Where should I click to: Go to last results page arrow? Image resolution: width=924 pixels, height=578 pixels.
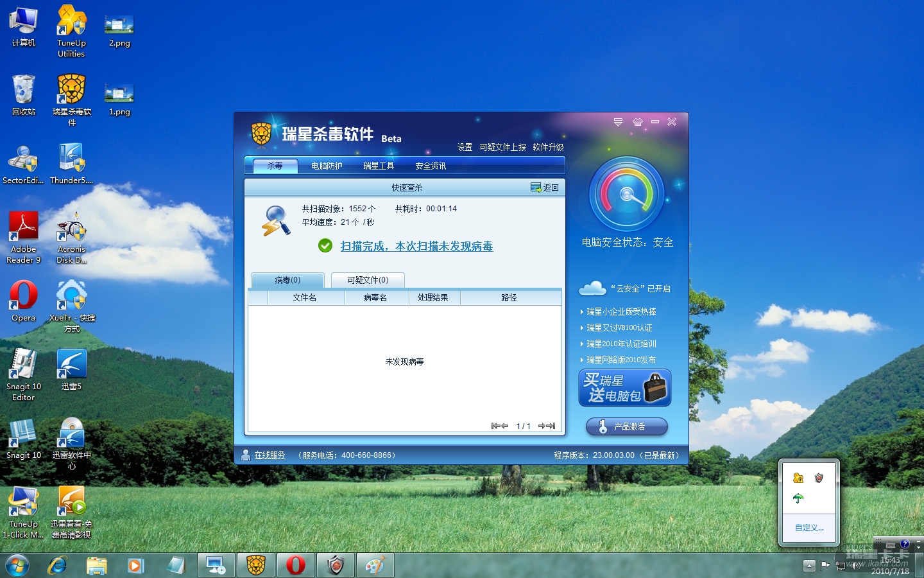tap(551, 426)
